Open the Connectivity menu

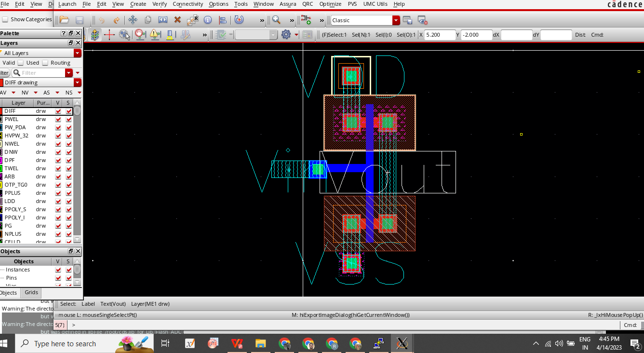click(x=188, y=4)
